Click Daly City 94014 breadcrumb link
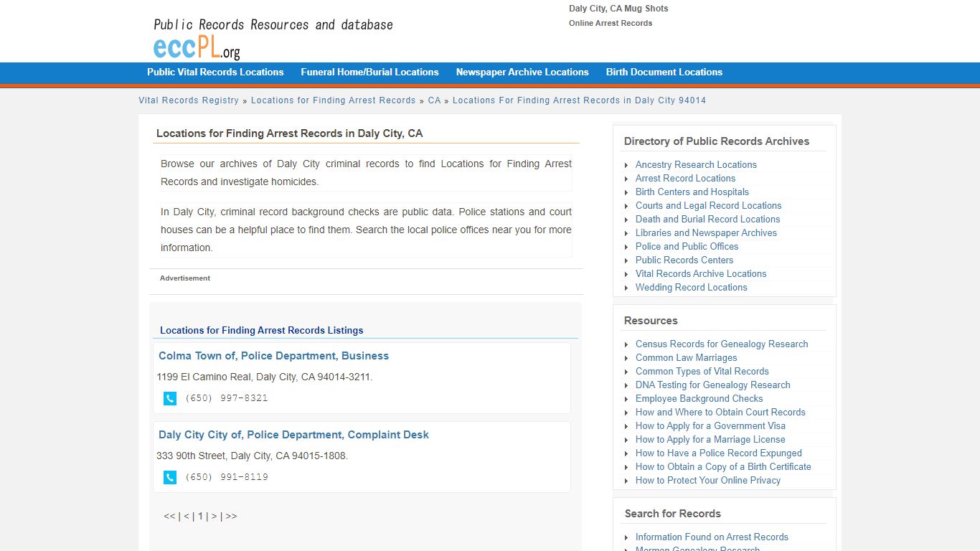This screenshot has width=980, height=551. [579, 100]
